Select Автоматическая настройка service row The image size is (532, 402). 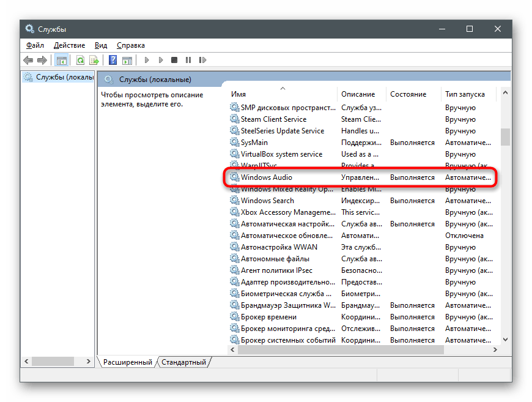[361, 224]
